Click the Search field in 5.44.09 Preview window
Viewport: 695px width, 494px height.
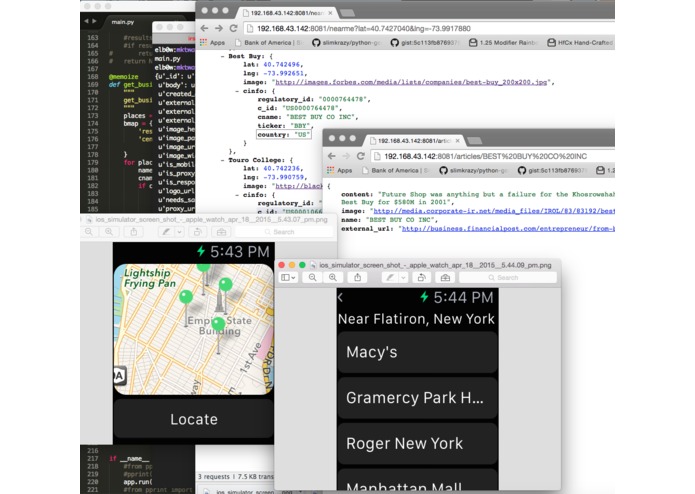click(x=508, y=277)
